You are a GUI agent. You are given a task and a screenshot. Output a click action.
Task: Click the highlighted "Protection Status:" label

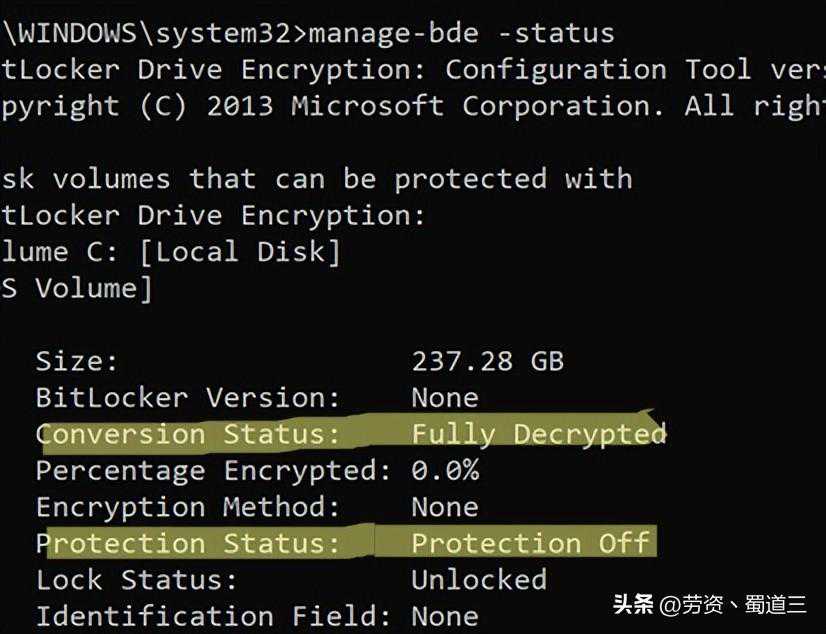click(x=188, y=543)
